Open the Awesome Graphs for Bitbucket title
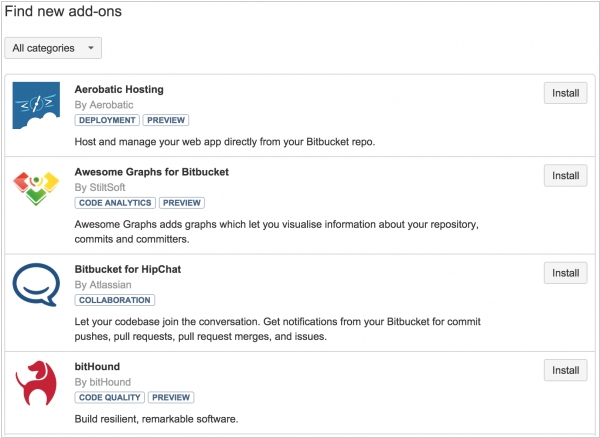This screenshot has height=438, width=600. click(x=152, y=172)
